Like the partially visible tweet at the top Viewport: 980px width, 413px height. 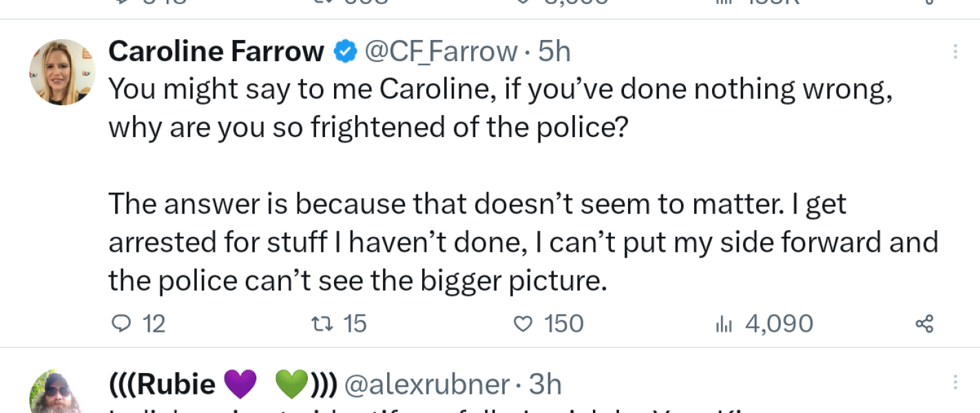point(528,3)
